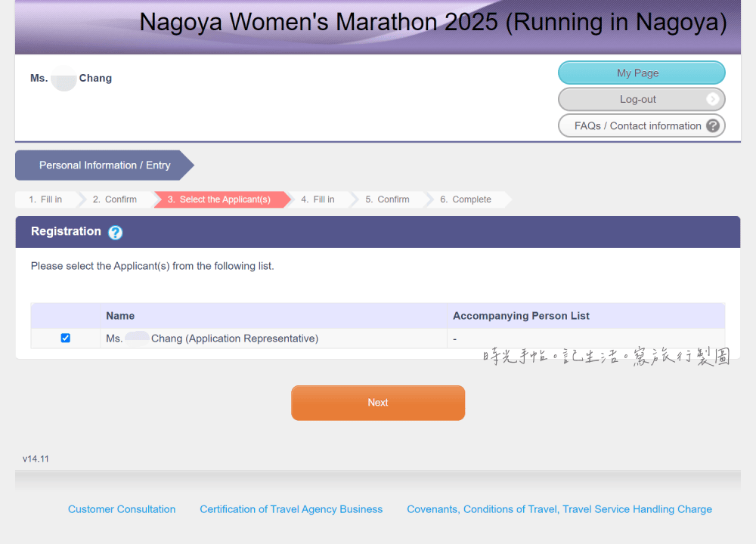
Task: Click the Log-out button
Action: (x=642, y=99)
